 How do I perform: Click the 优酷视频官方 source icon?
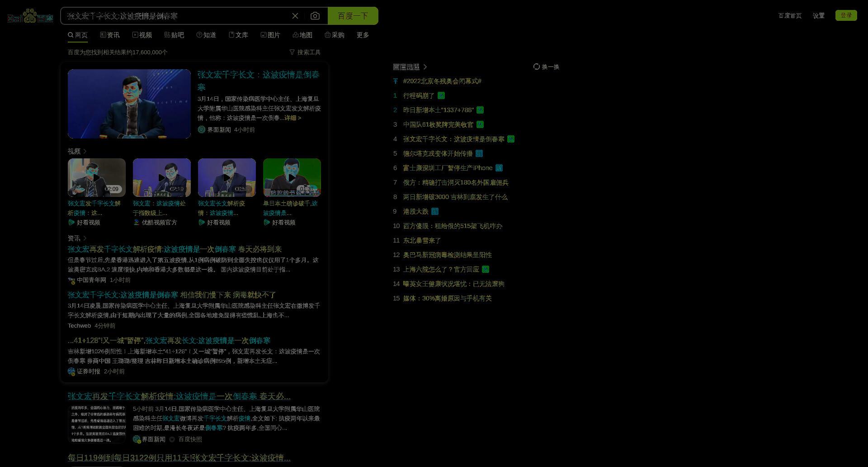click(x=136, y=222)
